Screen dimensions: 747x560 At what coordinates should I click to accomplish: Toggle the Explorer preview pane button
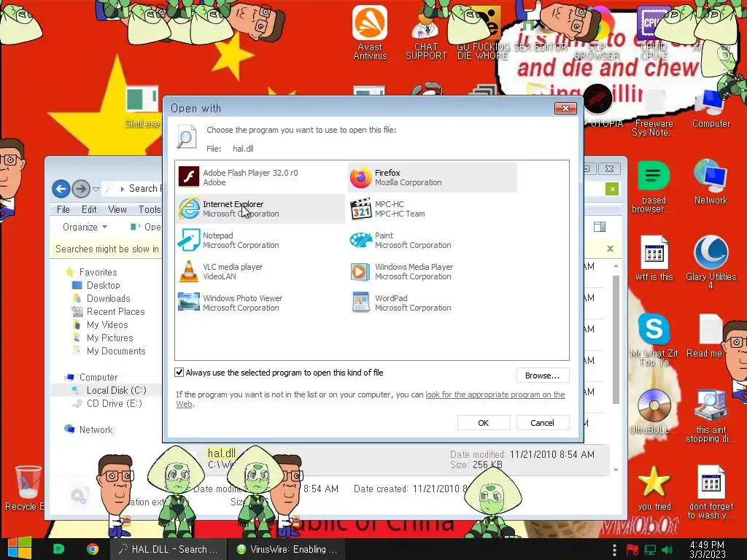point(600,227)
